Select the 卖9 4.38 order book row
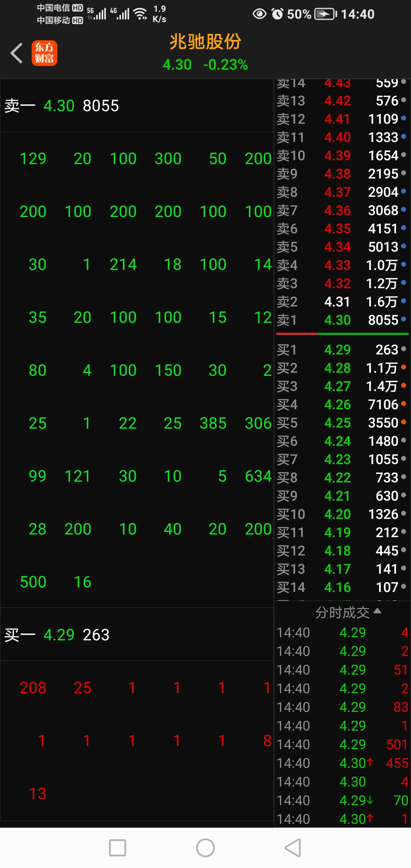 [342, 174]
